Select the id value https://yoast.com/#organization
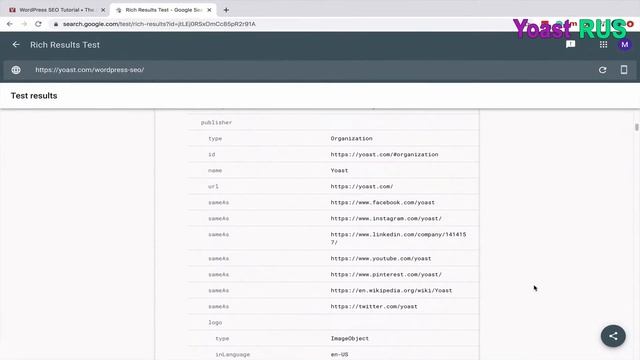This screenshot has height=360, width=640. coord(384,154)
